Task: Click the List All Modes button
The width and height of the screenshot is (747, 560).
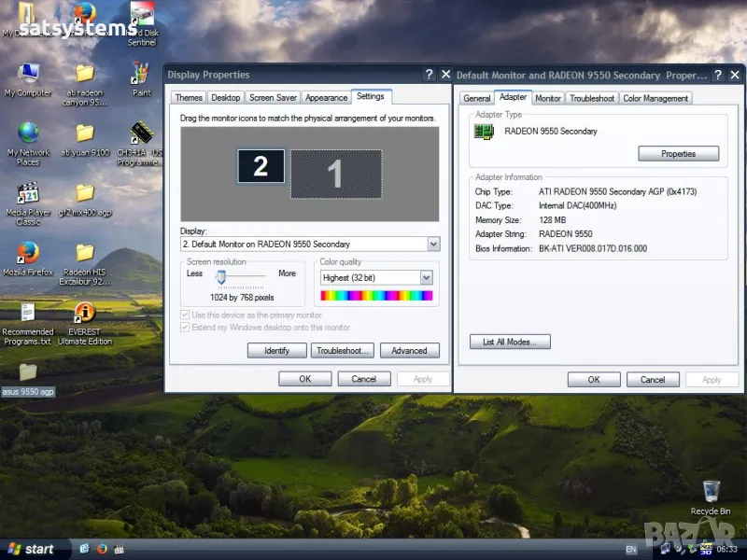Action: (x=510, y=343)
